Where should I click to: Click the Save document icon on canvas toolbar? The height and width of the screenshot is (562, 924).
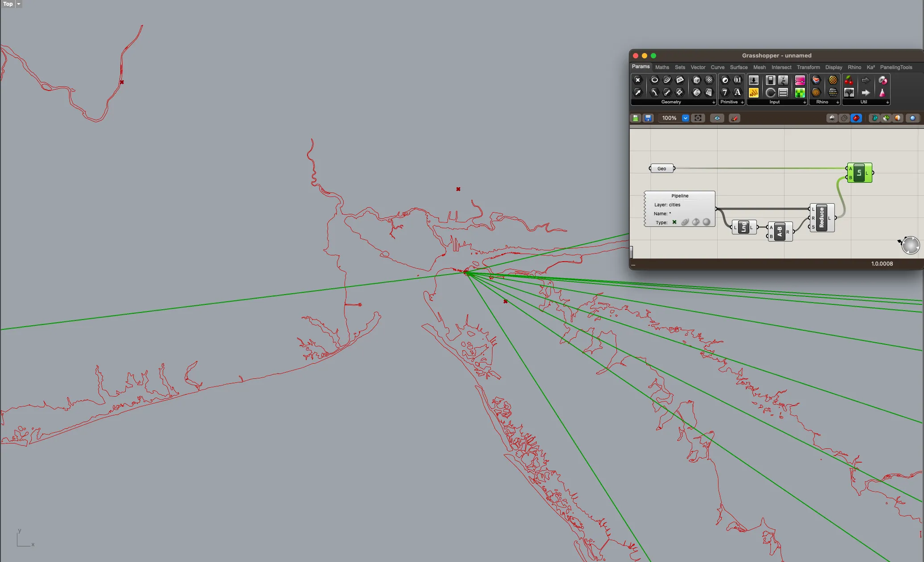(648, 118)
